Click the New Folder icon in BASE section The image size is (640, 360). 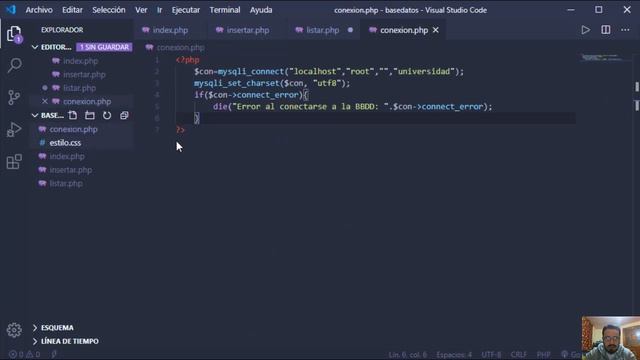90,116
